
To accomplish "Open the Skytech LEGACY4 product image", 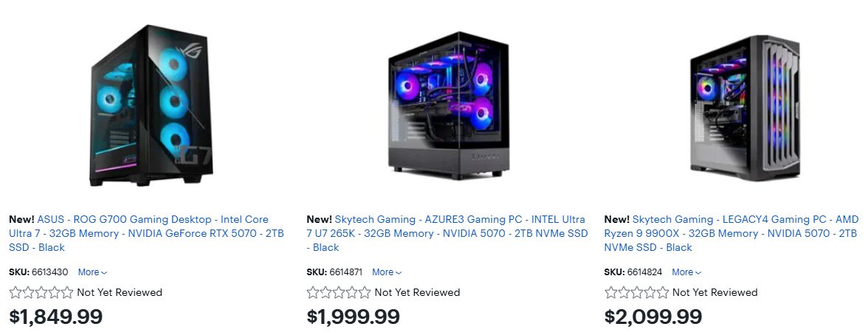I will point(745,105).
